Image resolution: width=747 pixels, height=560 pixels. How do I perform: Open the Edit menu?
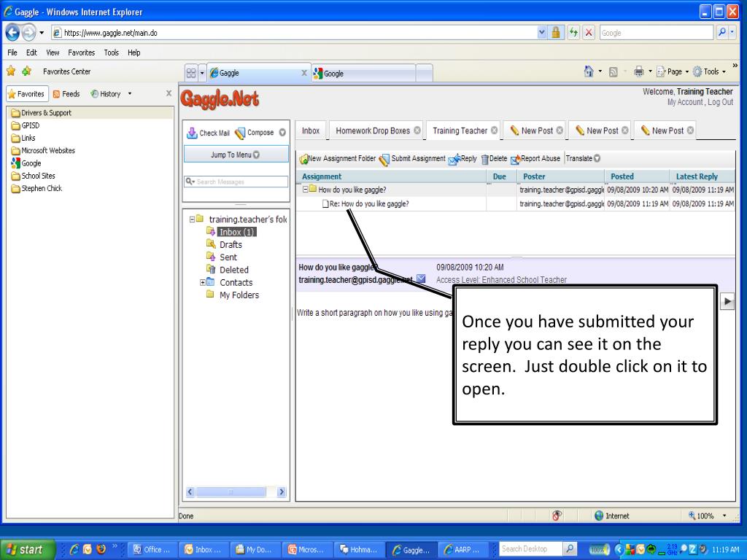pyautogui.click(x=31, y=52)
